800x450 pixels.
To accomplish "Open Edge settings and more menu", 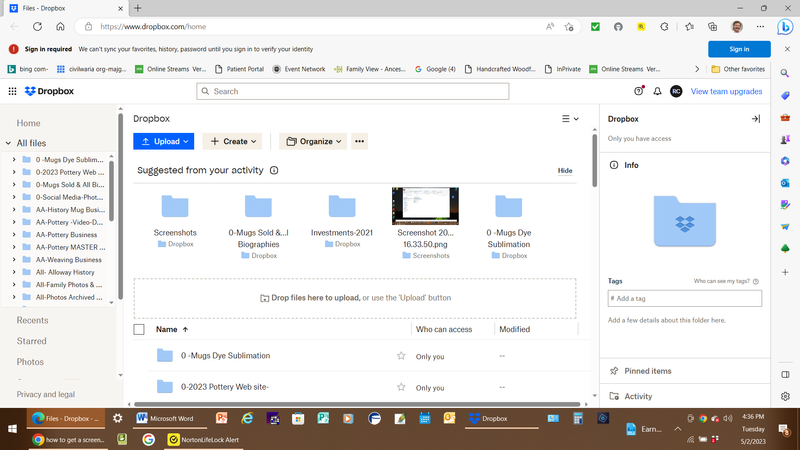I will (x=760, y=27).
